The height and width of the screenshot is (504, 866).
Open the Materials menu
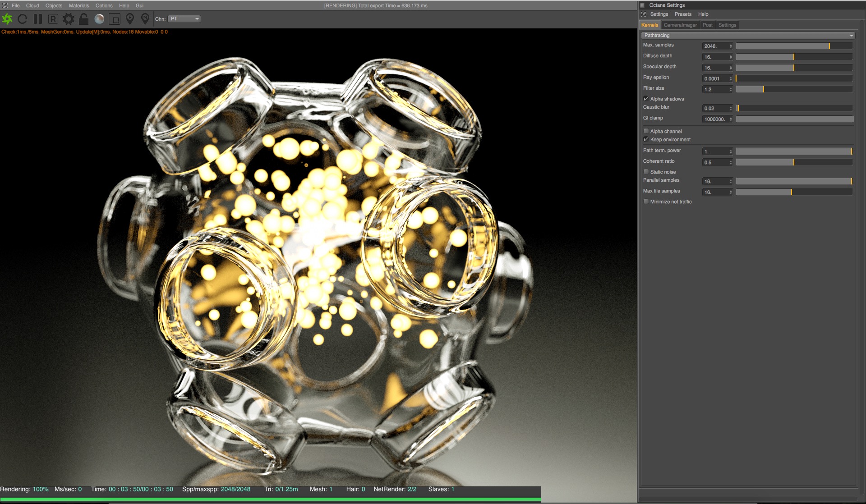click(79, 5)
